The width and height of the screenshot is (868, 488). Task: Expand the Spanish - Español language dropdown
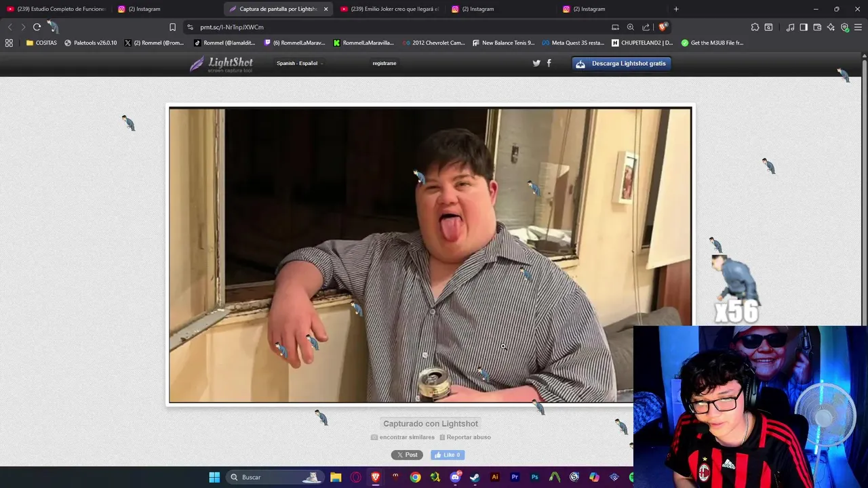(x=299, y=63)
